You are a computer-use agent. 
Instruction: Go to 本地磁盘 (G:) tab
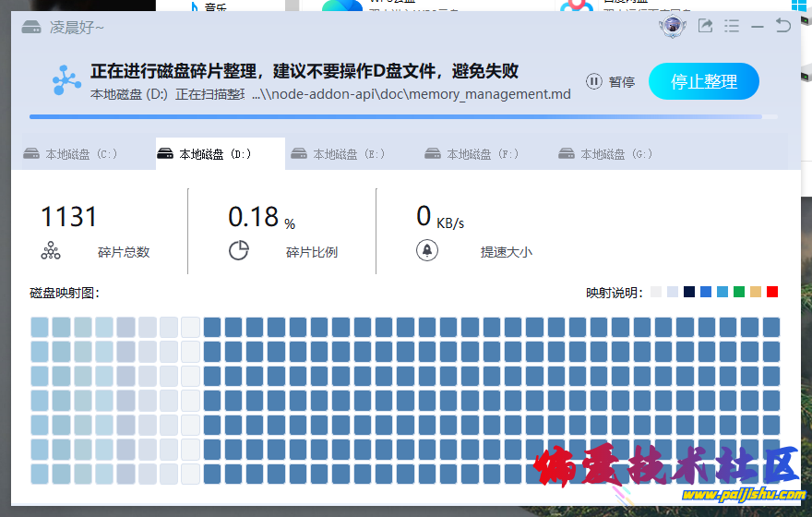(x=607, y=154)
